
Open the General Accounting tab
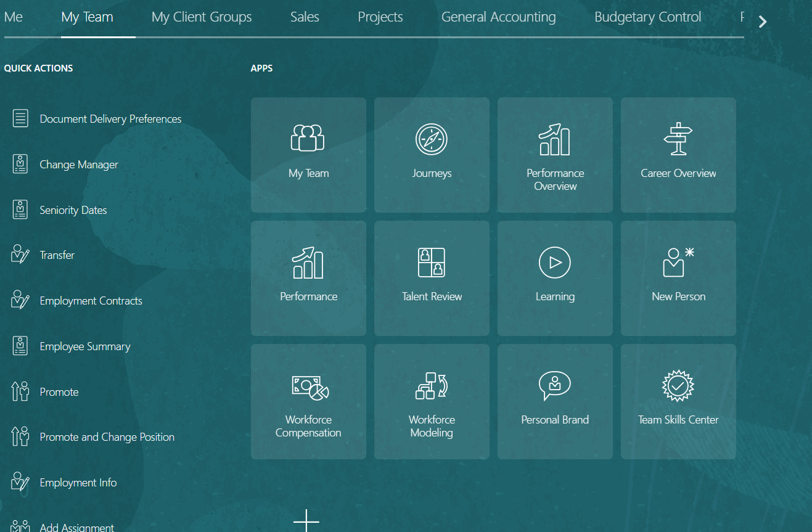coord(499,17)
